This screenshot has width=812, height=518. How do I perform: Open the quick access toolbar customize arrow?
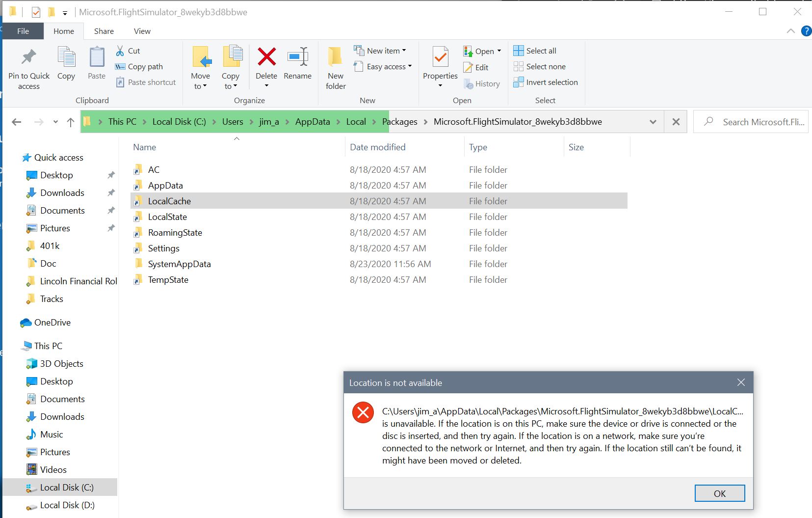(x=65, y=13)
